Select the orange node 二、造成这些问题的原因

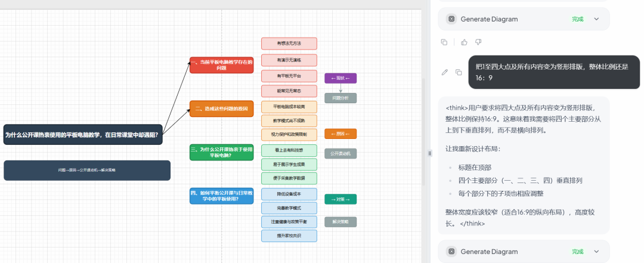[x=222, y=109]
